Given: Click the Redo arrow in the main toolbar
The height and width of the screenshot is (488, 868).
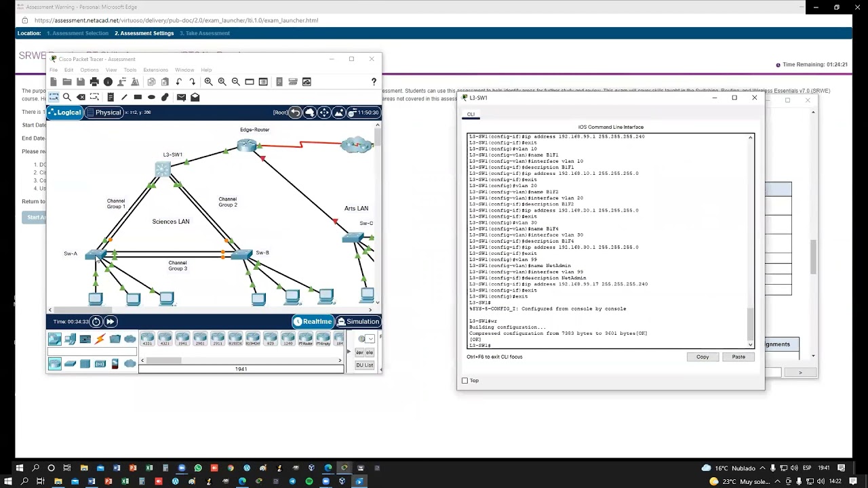Looking at the screenshot, I should (x=193, y=82).
